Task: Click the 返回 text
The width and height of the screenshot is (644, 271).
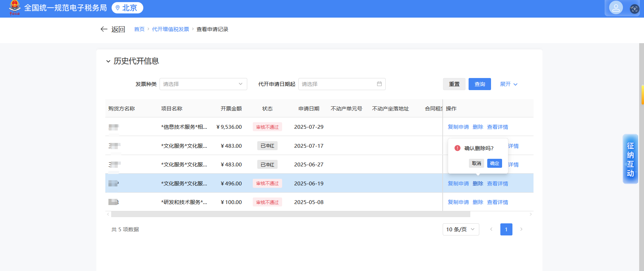Action: pos(118,29)
